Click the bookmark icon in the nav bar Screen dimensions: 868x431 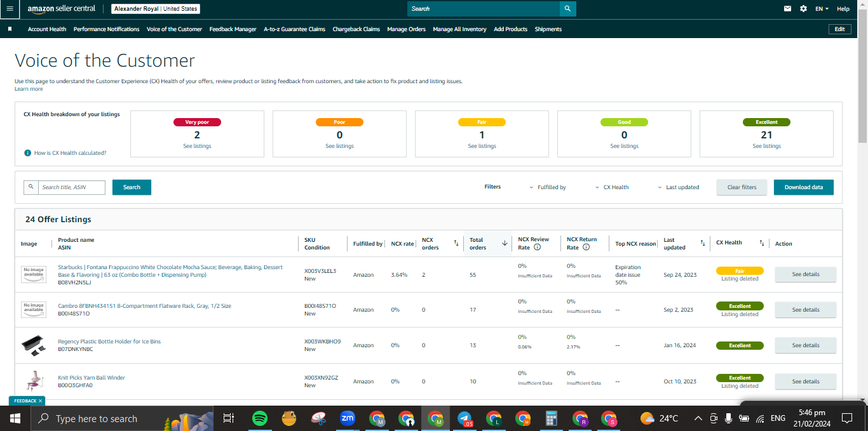[10, 29]
